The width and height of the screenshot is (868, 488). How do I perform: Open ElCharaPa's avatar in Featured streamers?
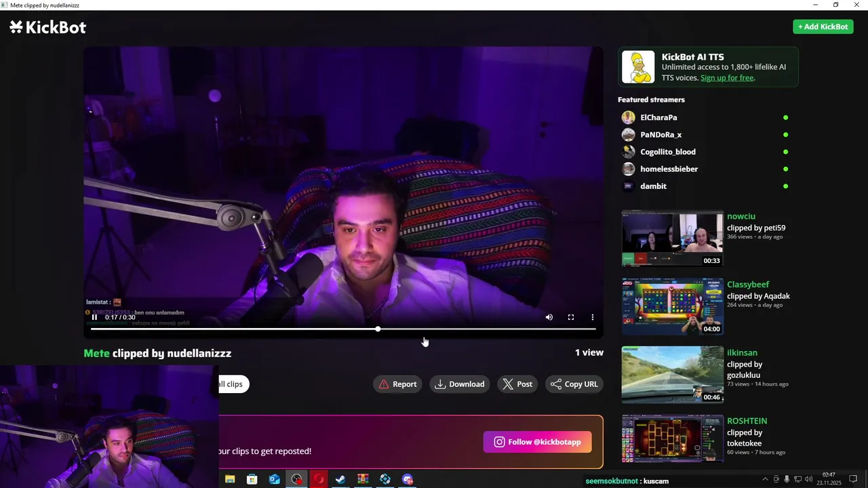(629, 117)
